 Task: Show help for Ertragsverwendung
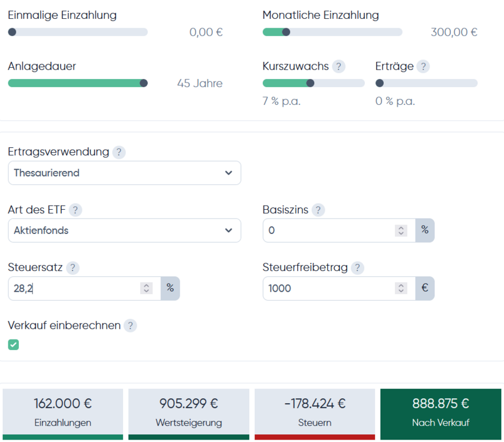119,152
